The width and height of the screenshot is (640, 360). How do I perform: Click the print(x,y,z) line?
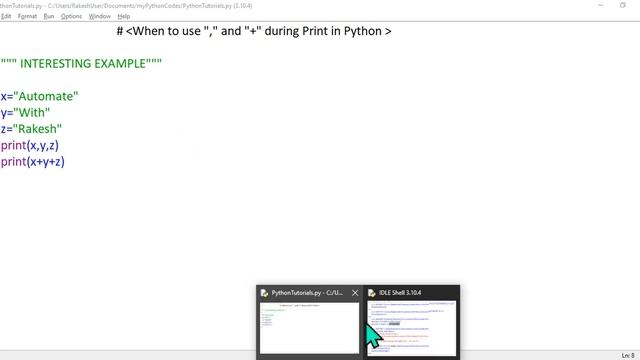point(30,145)
